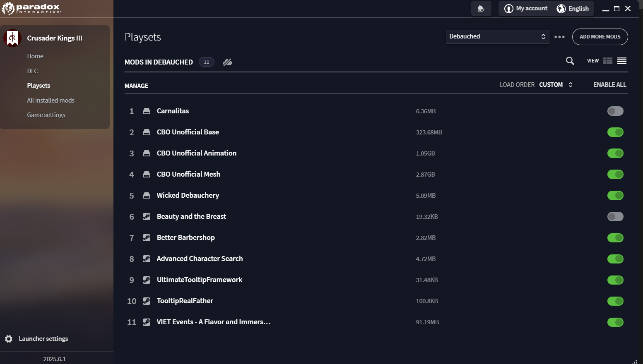Click Steam icon beside UltimateTooltipFramework
Viewport: 643px width, 364px height.
coord(147,280)
